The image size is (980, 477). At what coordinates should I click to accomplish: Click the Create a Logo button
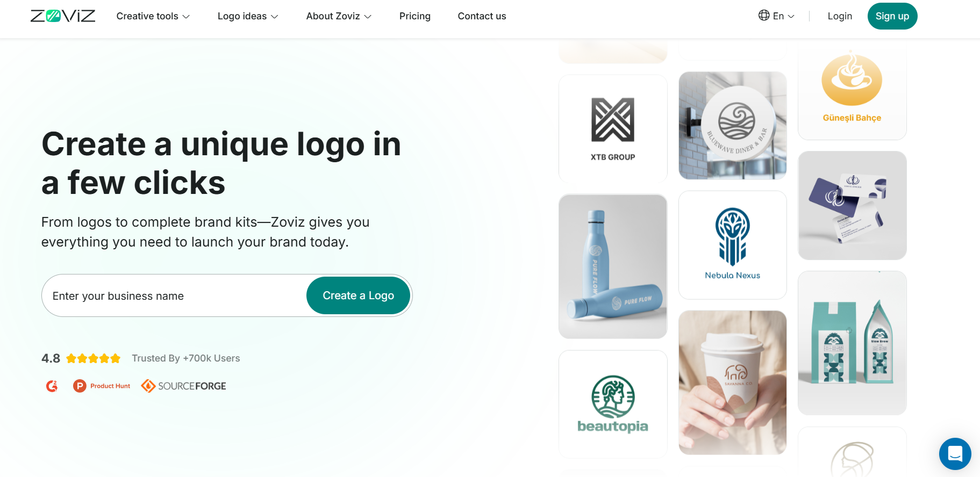click(x=358, y=295)
